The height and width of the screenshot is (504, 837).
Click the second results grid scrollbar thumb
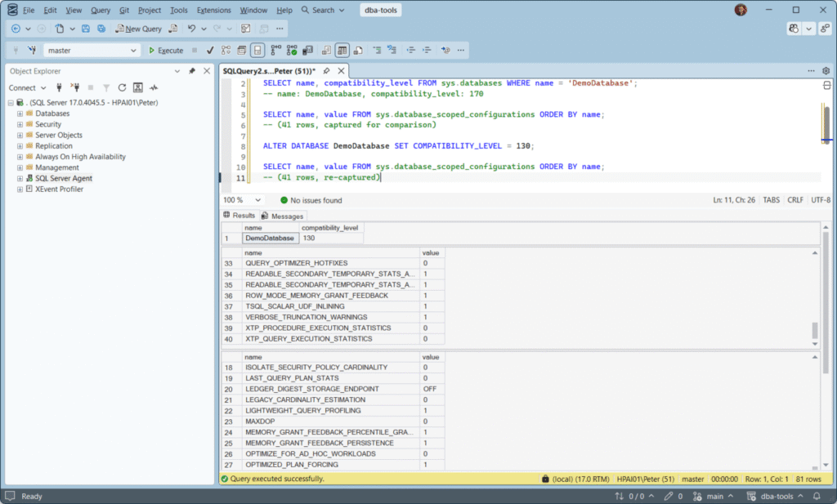click(815, 331)
